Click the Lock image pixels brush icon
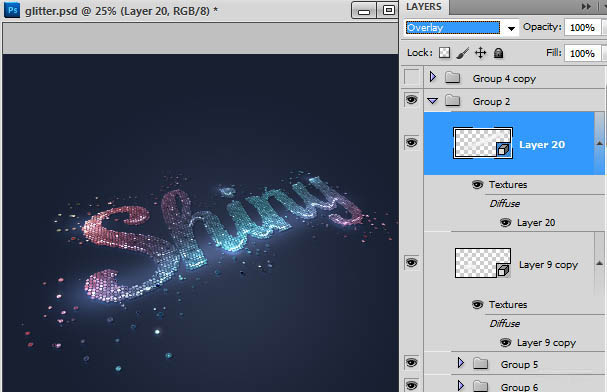This screenshot has width=607, height=392. (463, 53)
